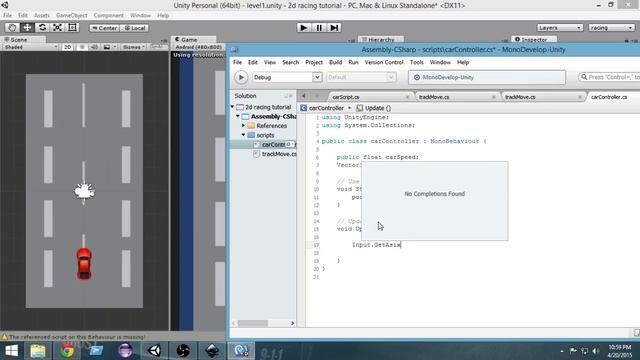Select the Rect tool in Unity toolbar
The height and width of the screenshot is (360, 640).
click(72, 27)
